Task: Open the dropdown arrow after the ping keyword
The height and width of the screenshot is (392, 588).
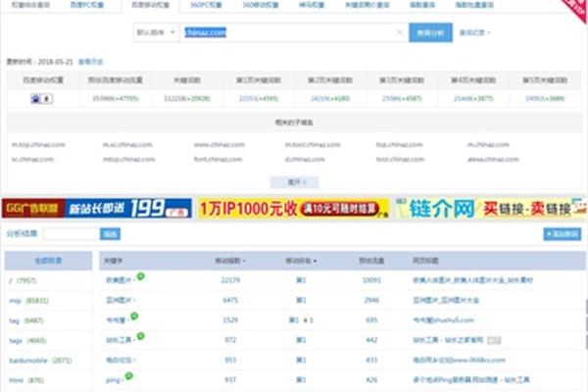Action: pyautogui.click(x=122, y=381)
